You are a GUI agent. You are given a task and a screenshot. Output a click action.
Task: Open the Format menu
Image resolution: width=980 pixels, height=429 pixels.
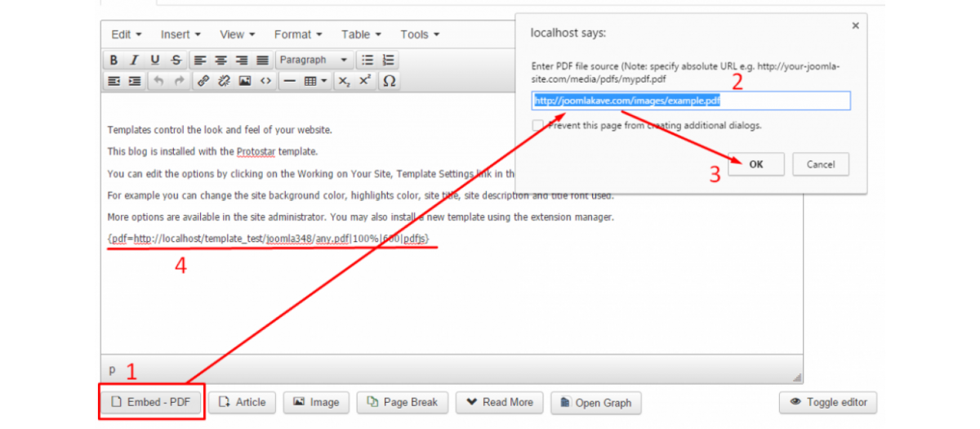coord(298,34)
